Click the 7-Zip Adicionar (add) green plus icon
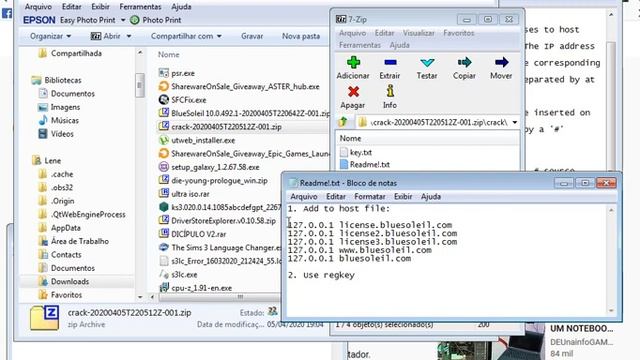The image size is (640, 360). click(x=353, y=62)
